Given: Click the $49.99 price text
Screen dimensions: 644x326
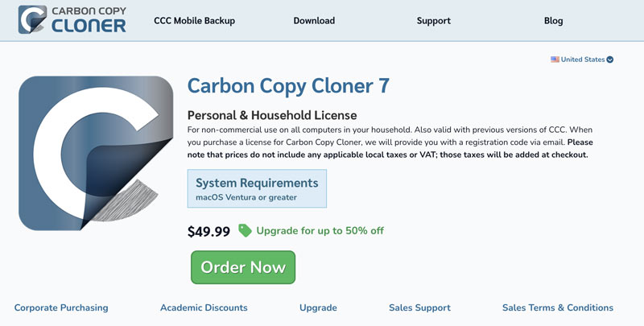Looking at the screenshot, I should pos(208,232).
